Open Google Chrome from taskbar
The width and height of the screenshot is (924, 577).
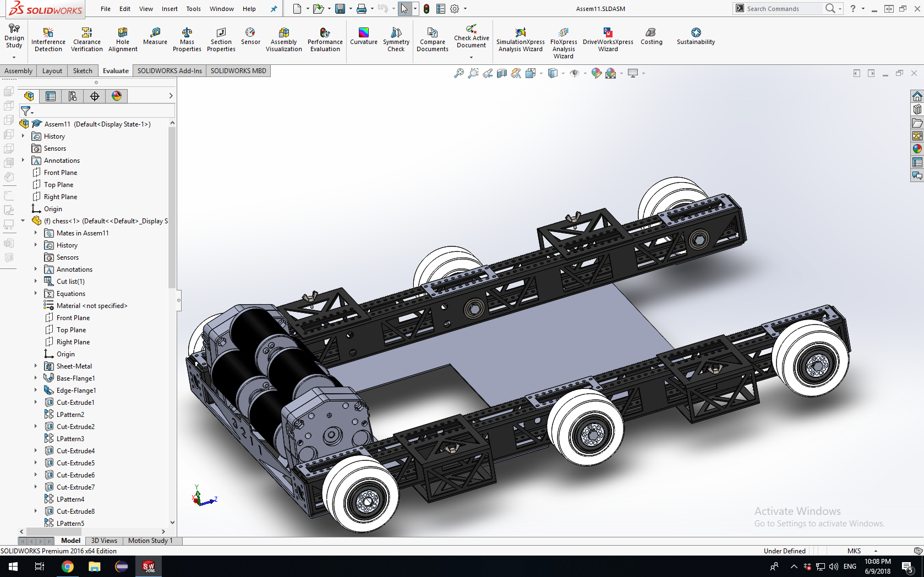click(x=67, y=567)
